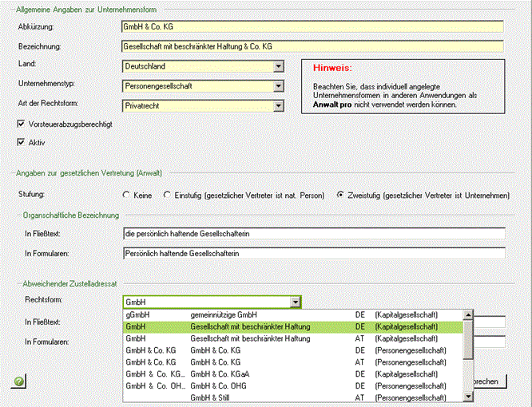The height and width of the screenshot is (407, 532).
Task: Click the dropdown list scrollbar up arrow
Action: (x=468, y=315)
